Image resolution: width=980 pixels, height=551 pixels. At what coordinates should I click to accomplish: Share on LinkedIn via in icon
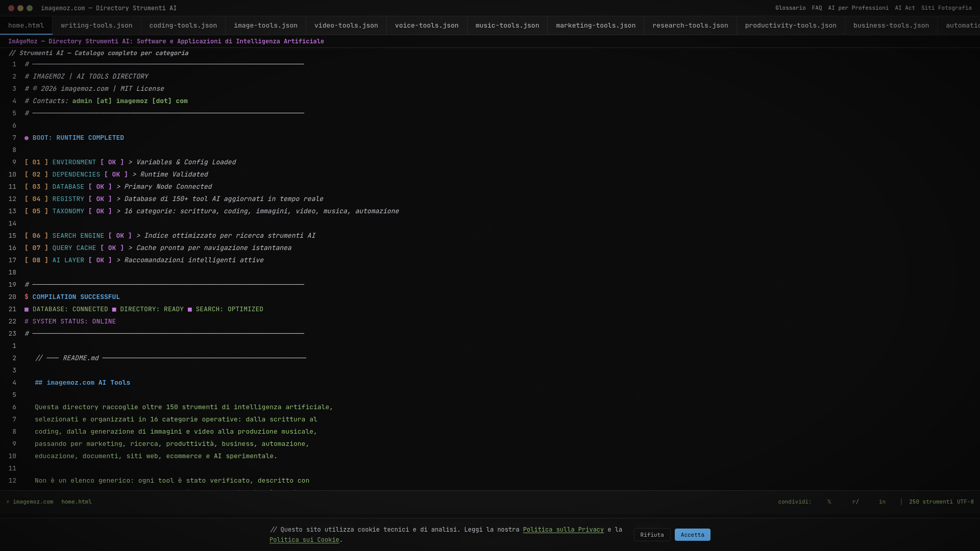tap(882, 502)
